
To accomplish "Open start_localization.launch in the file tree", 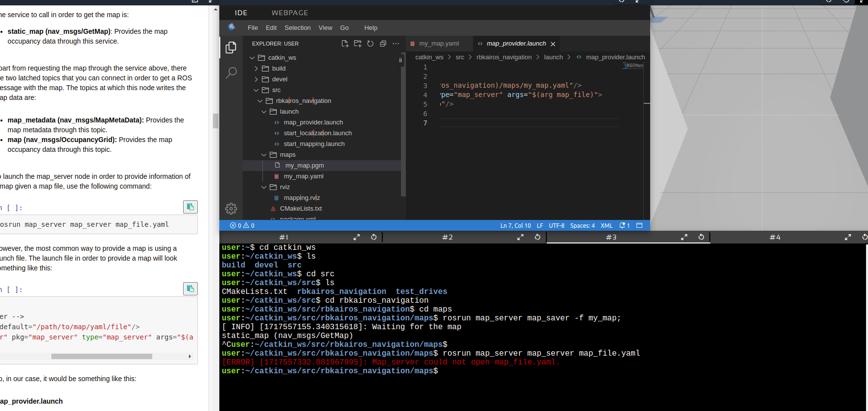I will coord(317,133).
